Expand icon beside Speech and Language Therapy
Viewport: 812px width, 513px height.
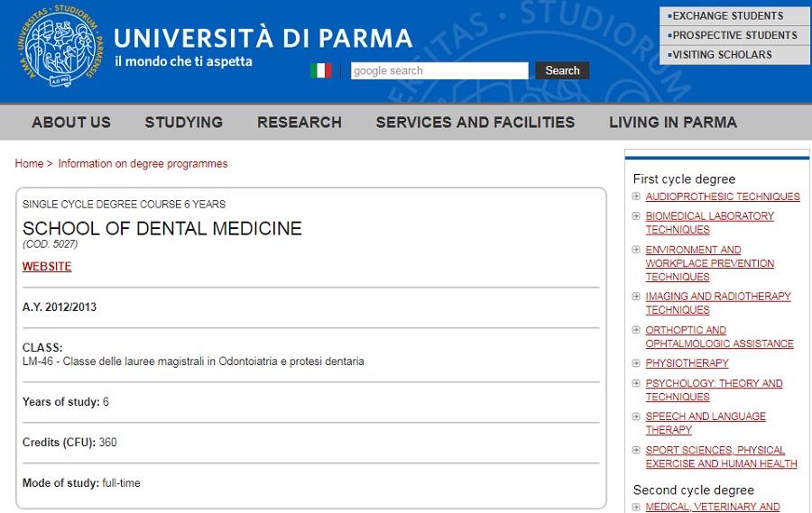636,417
